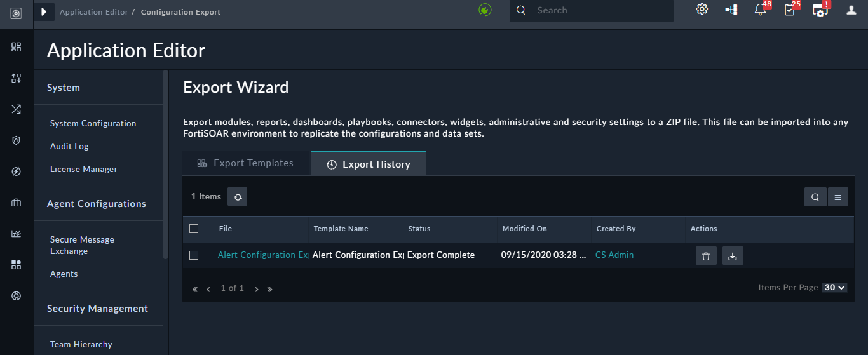Switch to the Export Templates tab
Screen dimensions: 868x355
pyautogui.click(x=246, y=163)
